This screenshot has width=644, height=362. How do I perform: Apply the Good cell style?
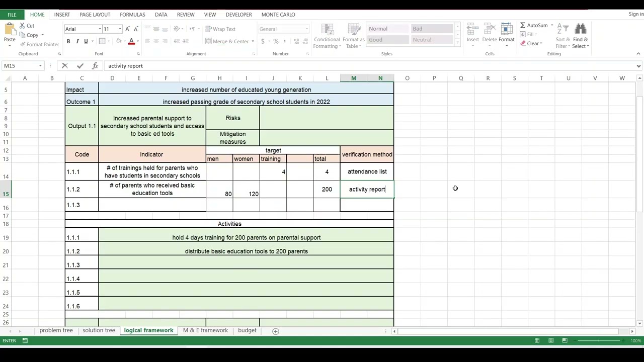[x=388, y=40]
